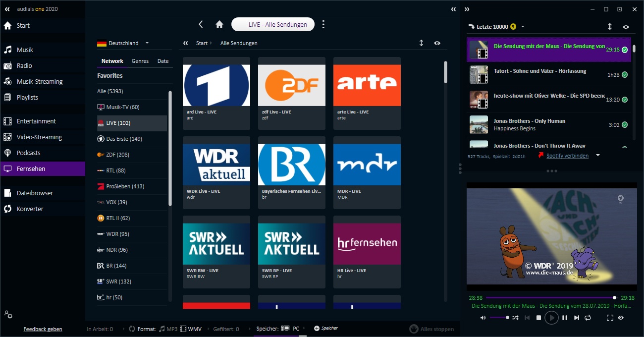This screenshot has width=644, height=337.
Task: Toggle repeat mode in the player
Action: pyautogui.click(x=588, y=318)
